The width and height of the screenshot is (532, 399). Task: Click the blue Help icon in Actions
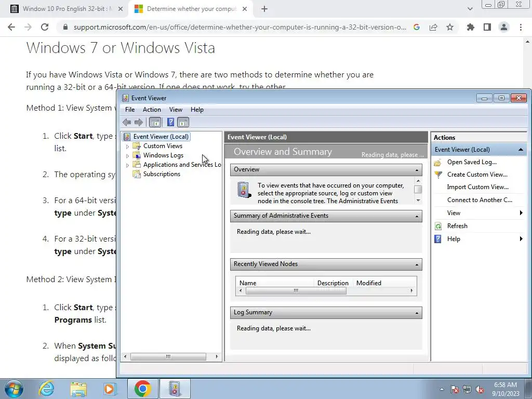click(438, 239)
